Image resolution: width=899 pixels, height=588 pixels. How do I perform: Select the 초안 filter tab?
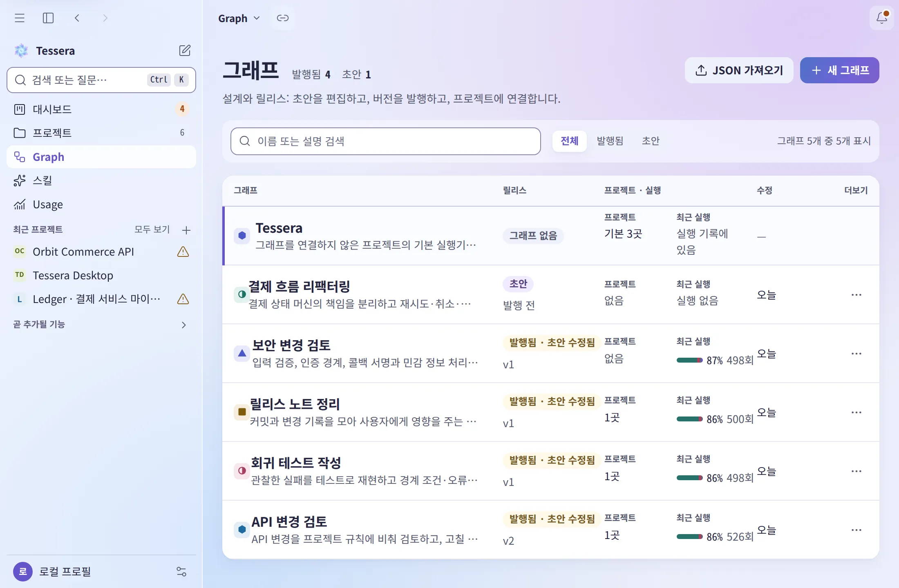pyautogui.click(x=651, y=141)
